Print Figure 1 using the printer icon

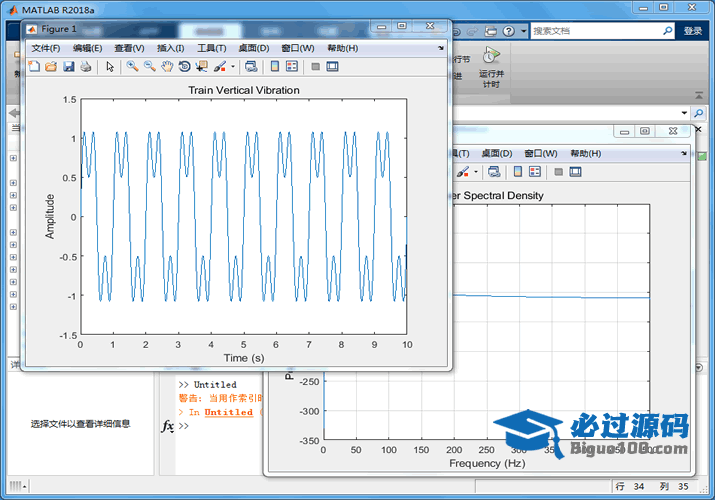pyautogui.click(x=86, y=67)
